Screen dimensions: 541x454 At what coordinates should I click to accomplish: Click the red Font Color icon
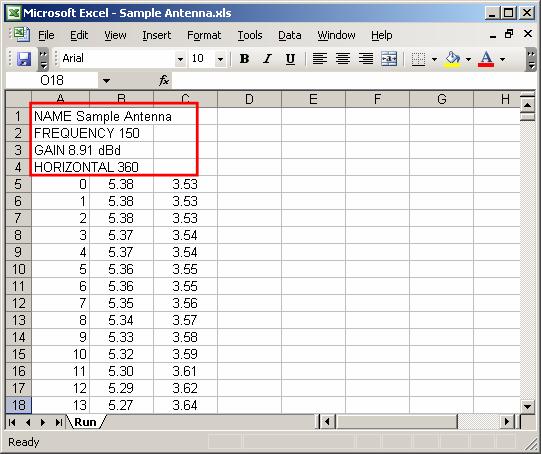486,59
